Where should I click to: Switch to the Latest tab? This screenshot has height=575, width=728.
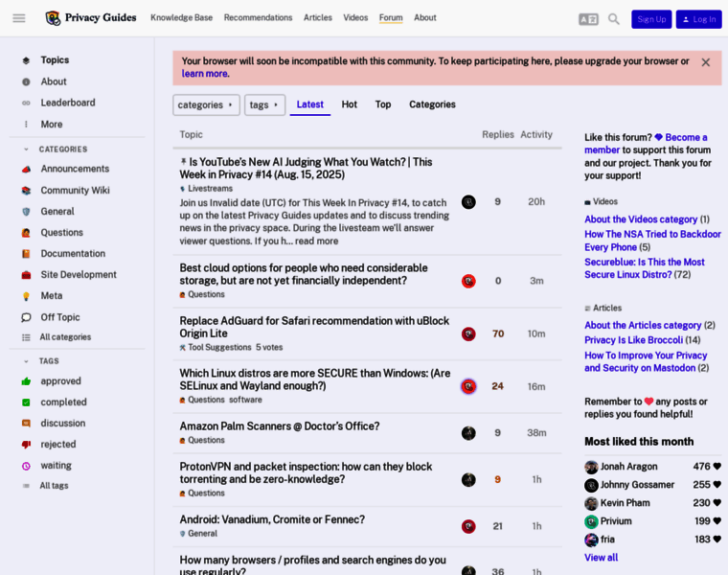pos(310,104)
